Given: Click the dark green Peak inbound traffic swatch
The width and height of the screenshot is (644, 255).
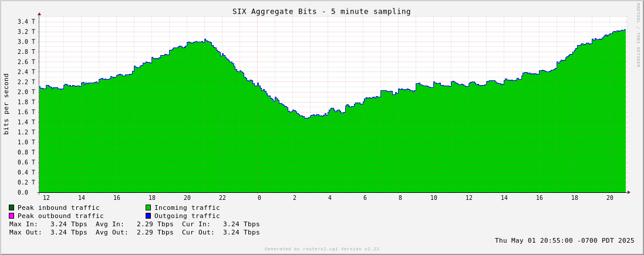Looking at the screenshot, I should pyautogui.click(x=11, y=208).
